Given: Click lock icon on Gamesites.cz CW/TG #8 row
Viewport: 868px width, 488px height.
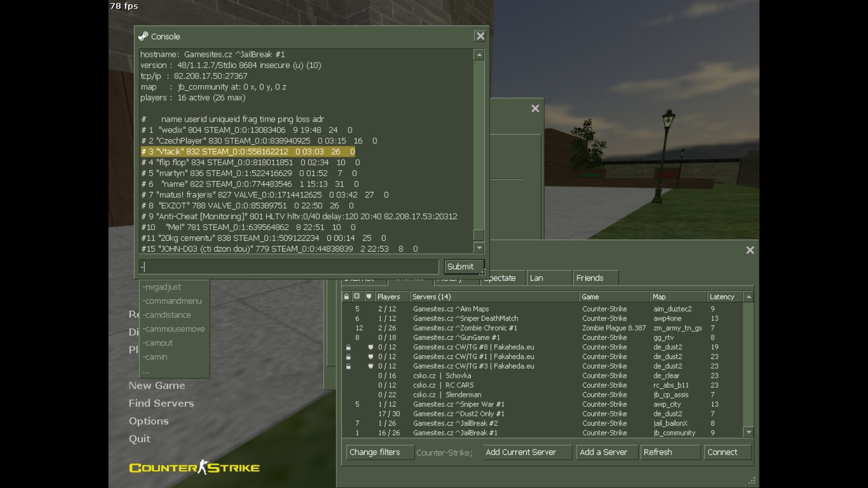Looking at the screenshot, I should pos(348,347).
